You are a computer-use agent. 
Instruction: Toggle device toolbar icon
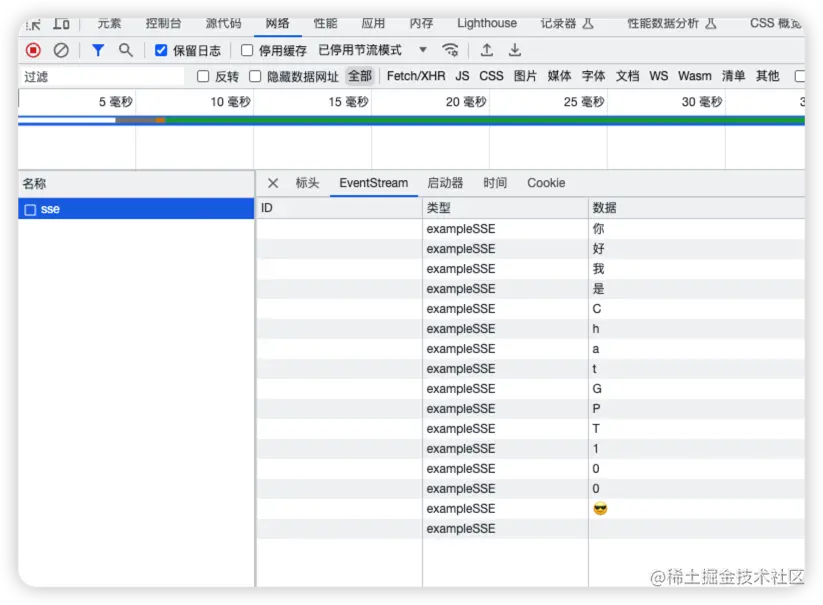(x=61, y=24)
